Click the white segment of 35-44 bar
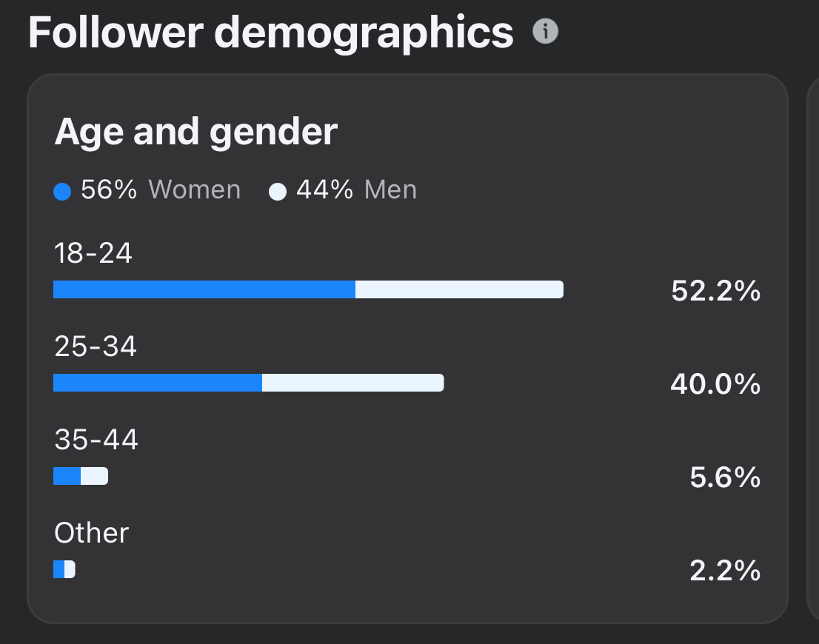Viewport: 819px width, 644px height. [x=95, y=476]
